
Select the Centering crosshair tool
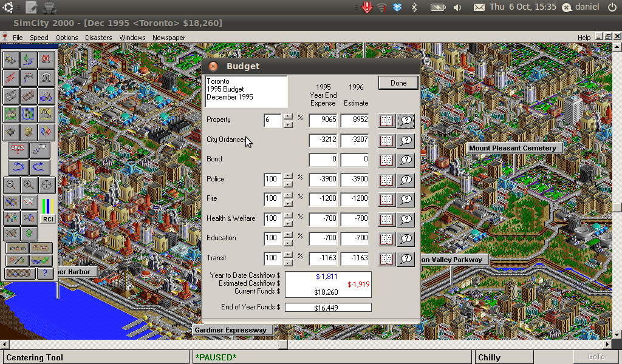coord(46,185)
